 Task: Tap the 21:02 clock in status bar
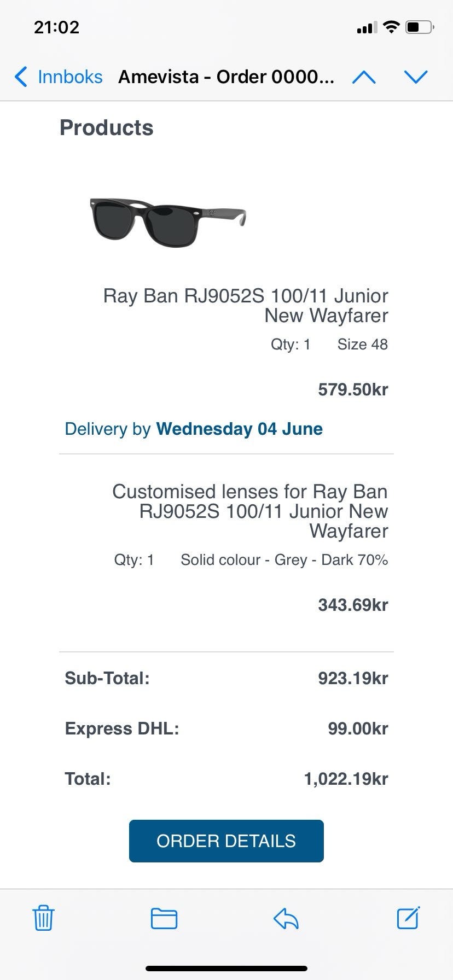point(56,27)
